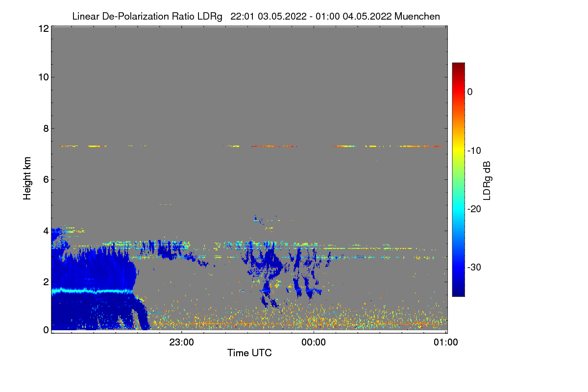Click the date range '22:01 03.05.2022 - 01:00 04.05.2022' in the title
This screenshot has width=588, height=392.
click(311, 16)
